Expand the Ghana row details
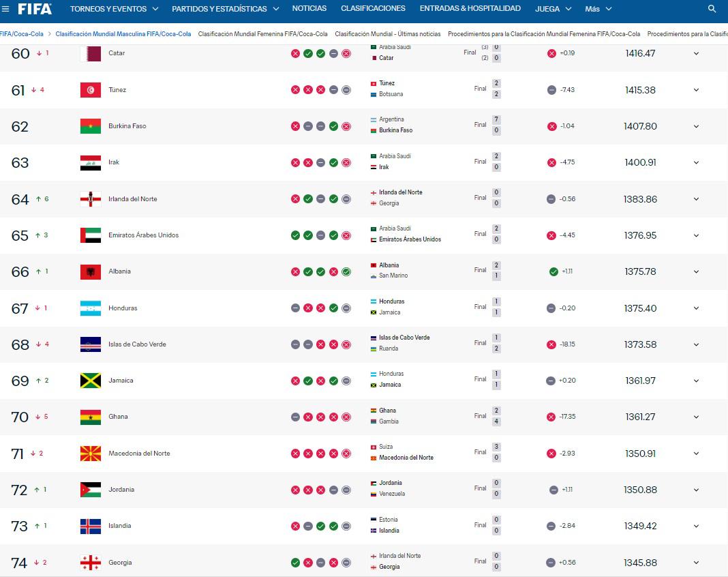 [696, 417]
